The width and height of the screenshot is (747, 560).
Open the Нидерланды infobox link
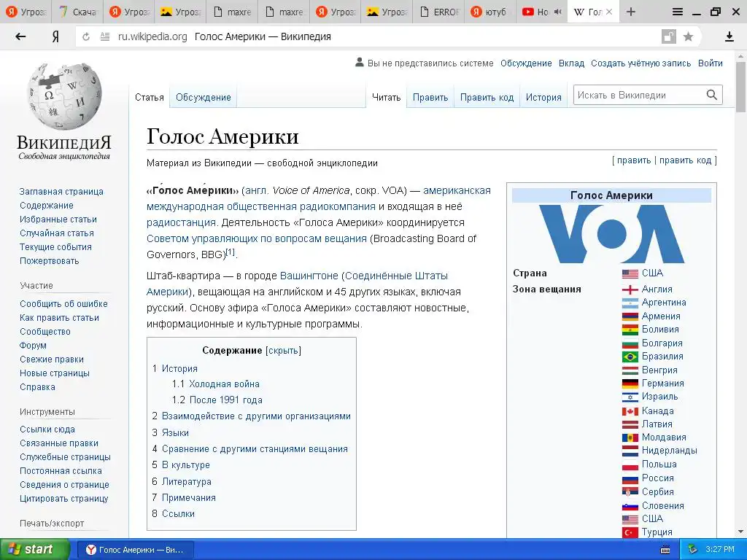click(670, 451)
